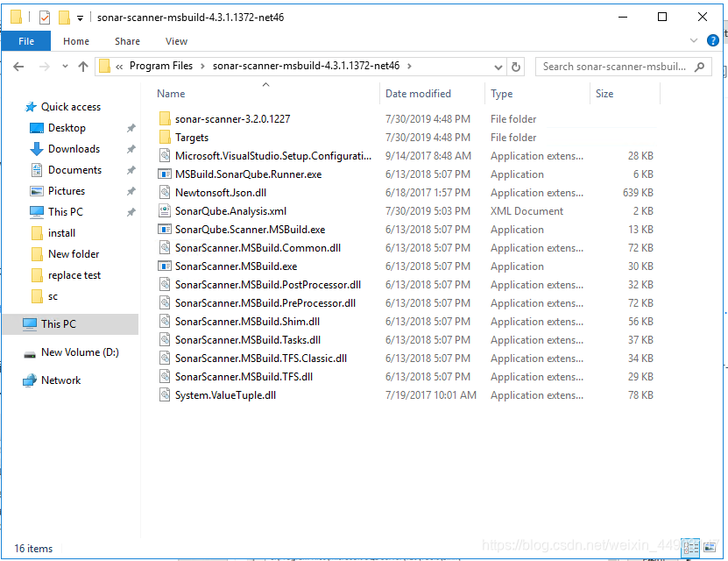Open the View ribbon tab

pyautogui.click(x=176, y=41)
